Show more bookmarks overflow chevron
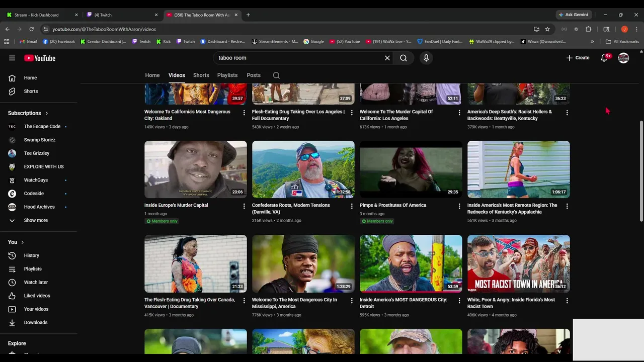This screenshot has height=362, width=644. pyautogui.click(x=592, y=42)
